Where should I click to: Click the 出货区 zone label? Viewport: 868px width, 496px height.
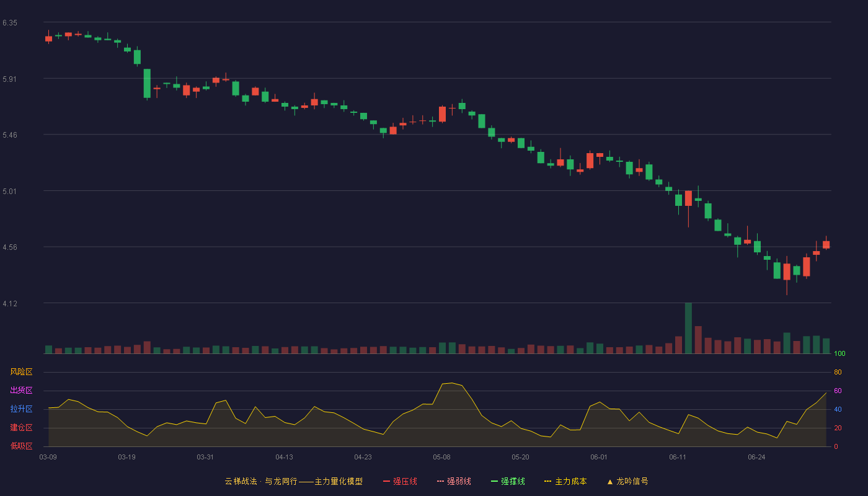21,391
